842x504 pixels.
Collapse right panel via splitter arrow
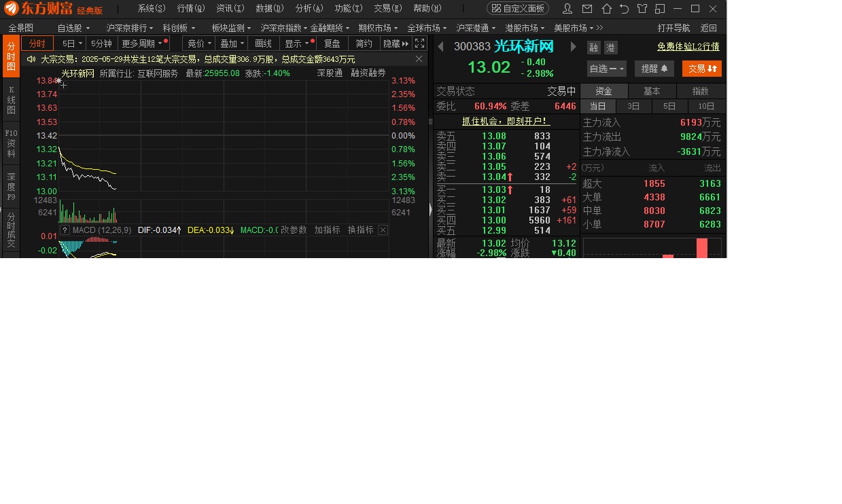click(x=431, y=209)
